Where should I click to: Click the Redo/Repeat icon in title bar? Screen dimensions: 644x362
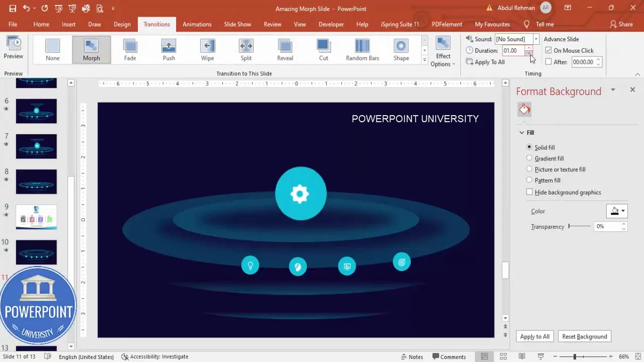coord(45,9)
